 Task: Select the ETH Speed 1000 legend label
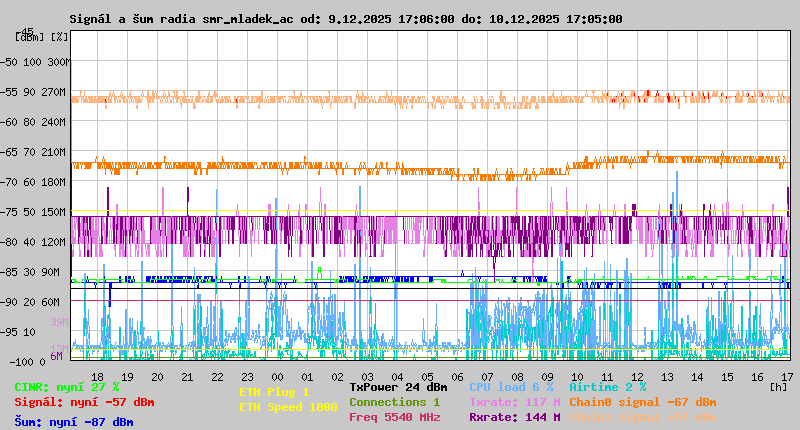pos(288,407)
